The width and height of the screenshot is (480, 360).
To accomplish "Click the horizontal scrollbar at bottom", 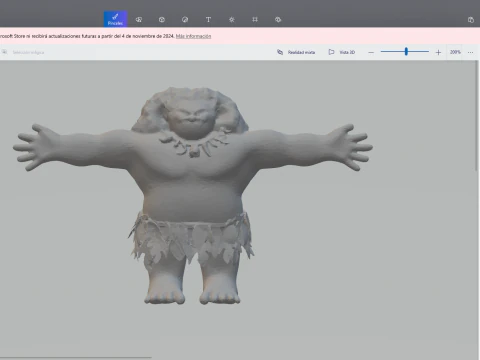I will coord(76,357).
